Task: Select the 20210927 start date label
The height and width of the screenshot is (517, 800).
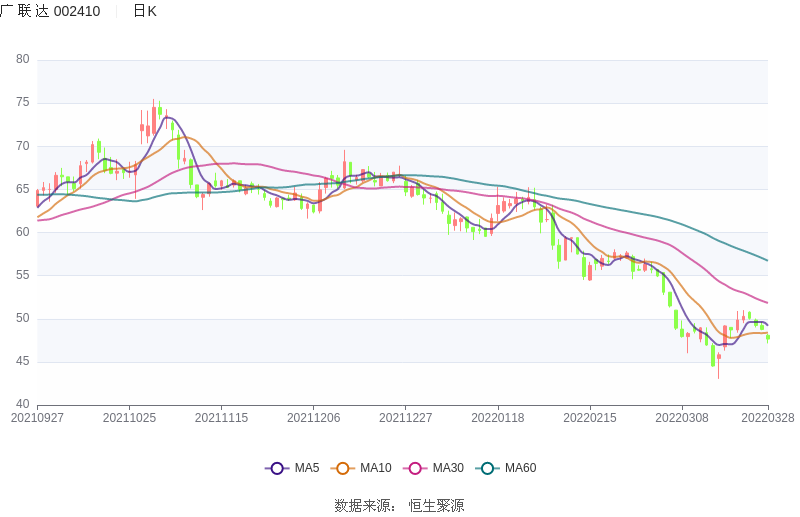Action: click(x=37, y=418)
